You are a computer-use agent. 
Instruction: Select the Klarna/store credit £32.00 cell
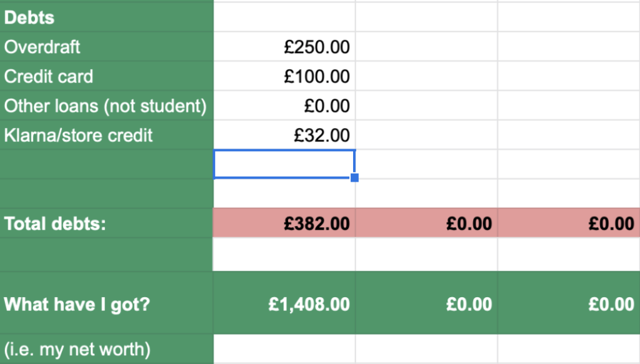click(x=284, y=135)
